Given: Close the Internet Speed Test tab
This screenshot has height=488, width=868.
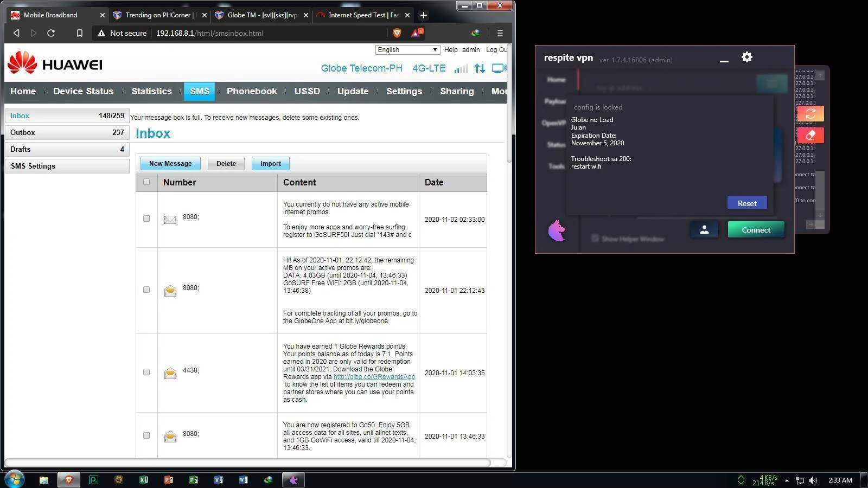Looking at the screenshot, I should 407,15.
